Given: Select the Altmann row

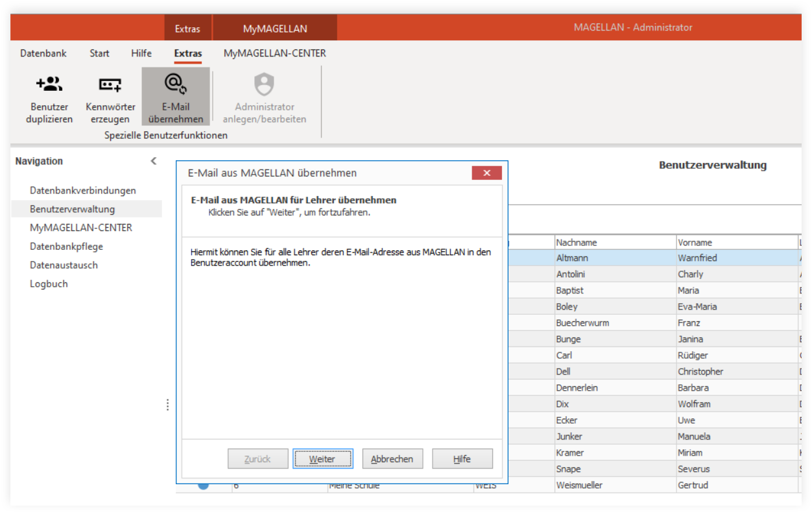Looking at the screenshot, I should click(x=654, y=258).
